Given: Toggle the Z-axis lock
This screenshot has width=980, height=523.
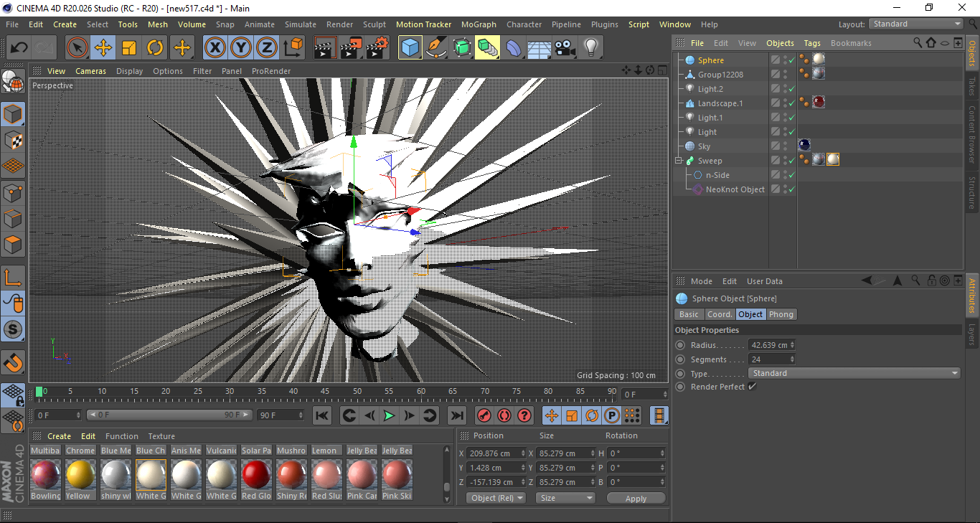Looking at the screenshot, I should click(267, 48).
